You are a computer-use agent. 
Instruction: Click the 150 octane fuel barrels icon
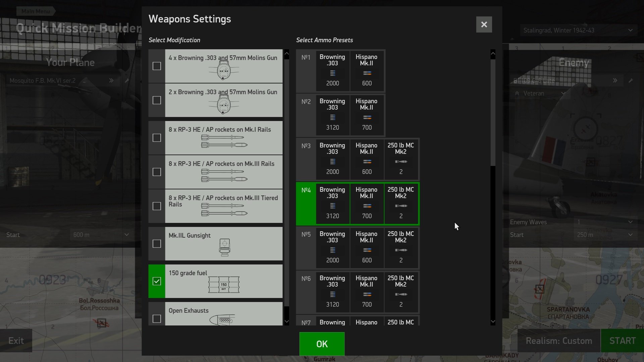pyautogui.click(x=224, y=285)
